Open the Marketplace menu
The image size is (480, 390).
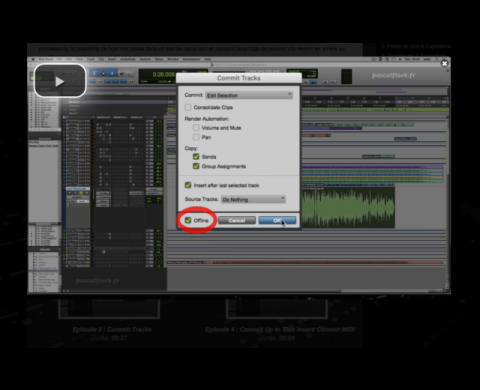pyautogui.click(x=191, y=59)
